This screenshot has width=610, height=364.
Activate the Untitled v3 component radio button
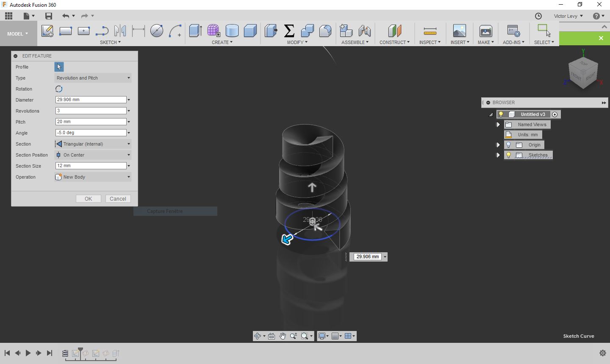point(555,114)
